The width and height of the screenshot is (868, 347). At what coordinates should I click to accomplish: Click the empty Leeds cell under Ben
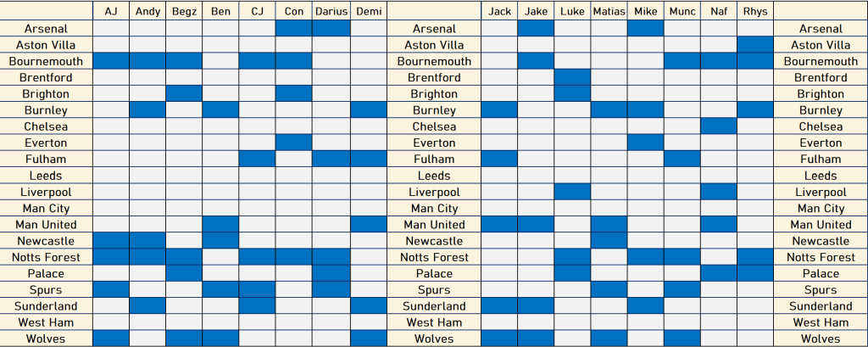click(x=220, y=176)
